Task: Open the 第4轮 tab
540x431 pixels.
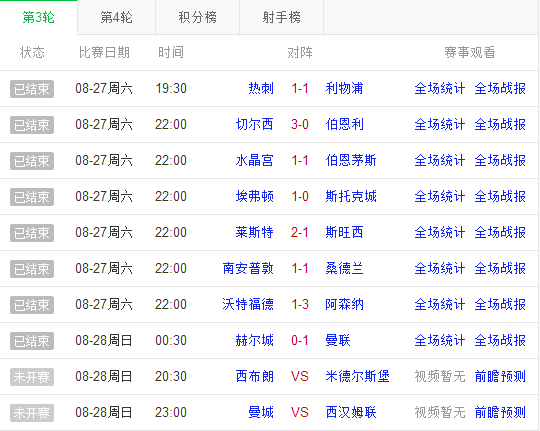Action: 116,17
